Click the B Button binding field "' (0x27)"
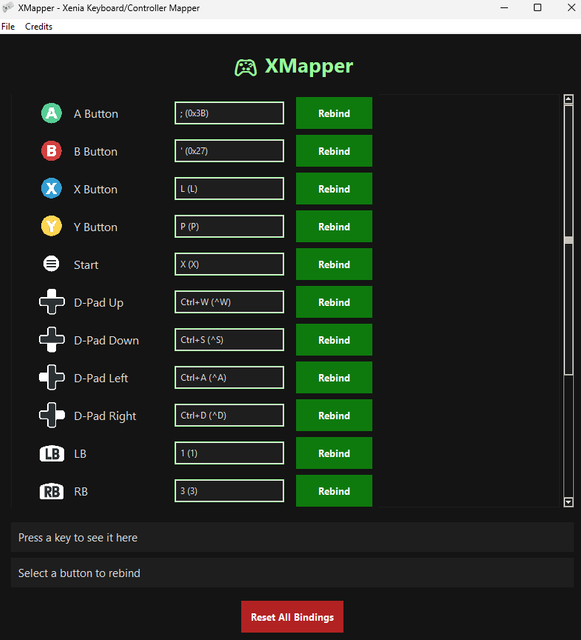581x640 pixels. [229, 151]
